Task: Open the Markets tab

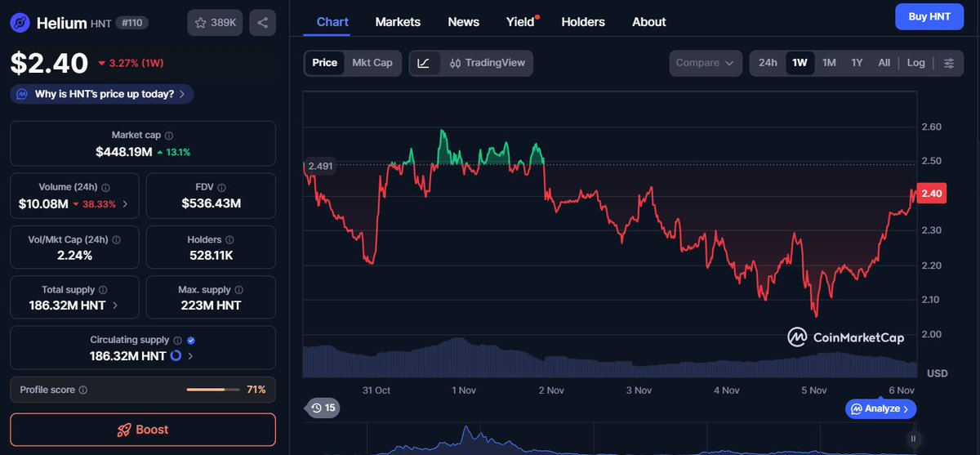Action: pyautogui.click(x=398, y=22)
